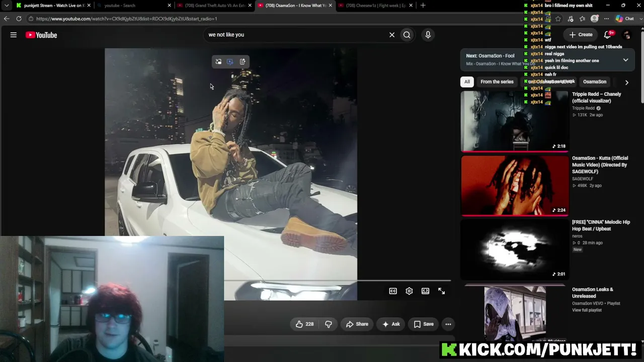
Task: Click the Create button
Action: pos(581,35)
